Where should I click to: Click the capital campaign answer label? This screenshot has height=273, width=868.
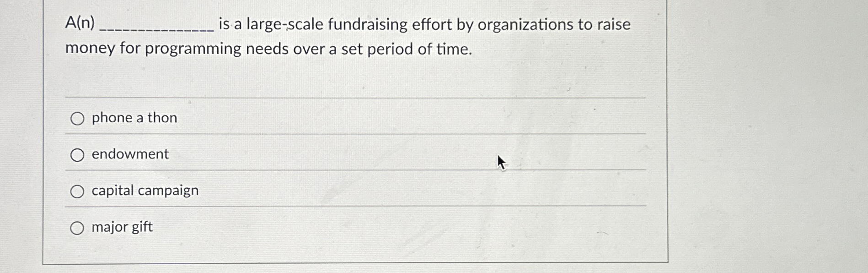145,190
